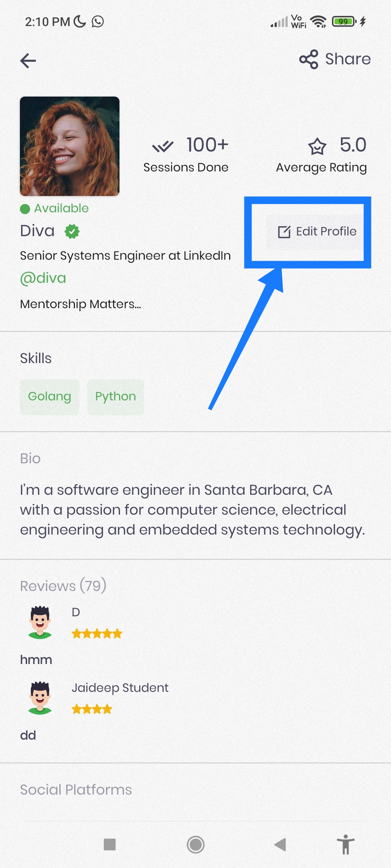Screen dimensions: 391x868
Task: Tap the Edit Profile button
Action: click(x=315, y=231)
